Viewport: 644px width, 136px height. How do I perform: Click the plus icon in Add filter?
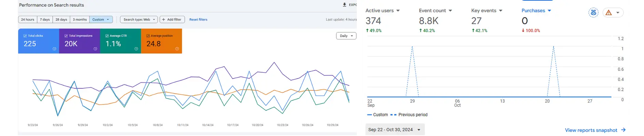click(164, 19)
